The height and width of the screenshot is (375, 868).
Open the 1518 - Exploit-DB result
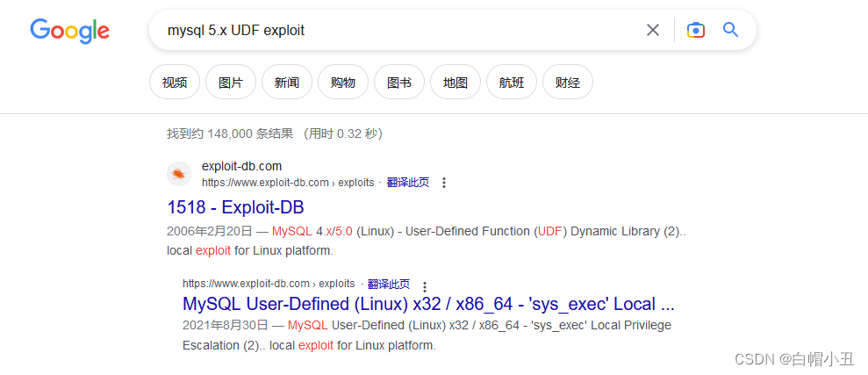tap(235, 207)
